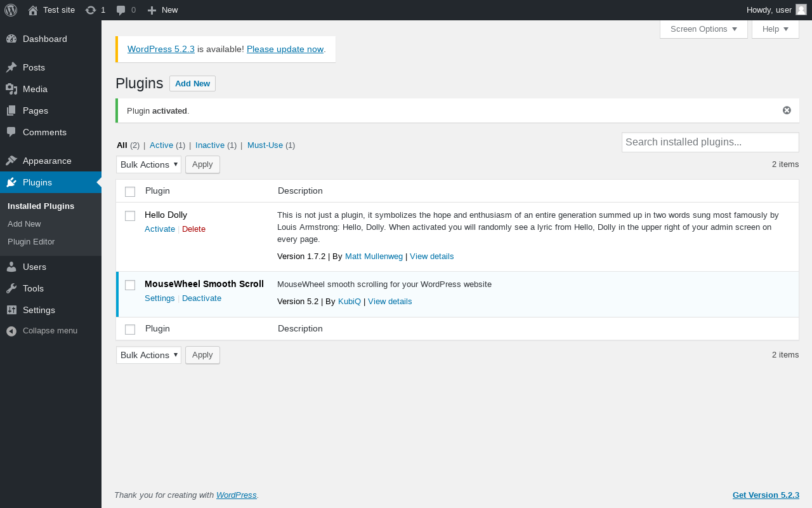The width and height of the screenshot is (812, 508).
Task: Filter plugins by Inactive
Action: (210, 145)
